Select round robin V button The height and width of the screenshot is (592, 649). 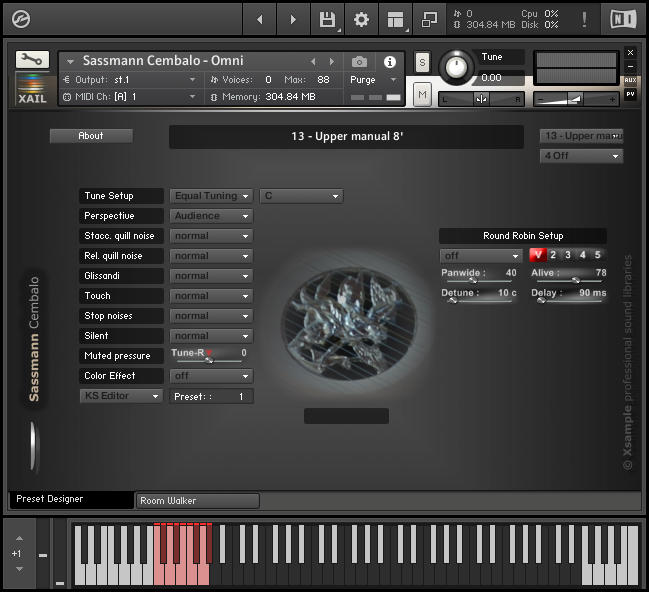point(538,255)
